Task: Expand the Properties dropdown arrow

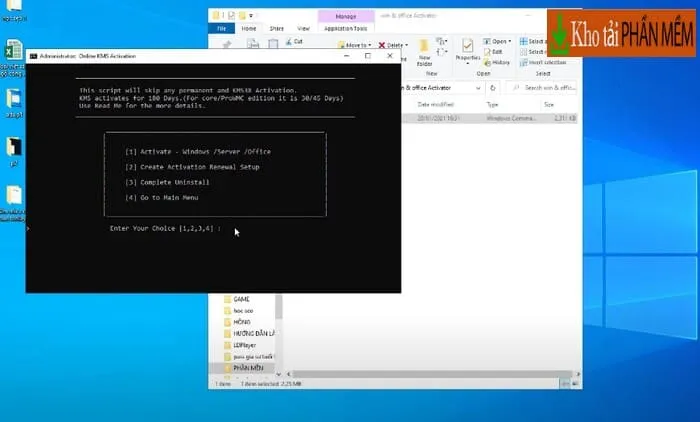Action: (x=467, y=63)
